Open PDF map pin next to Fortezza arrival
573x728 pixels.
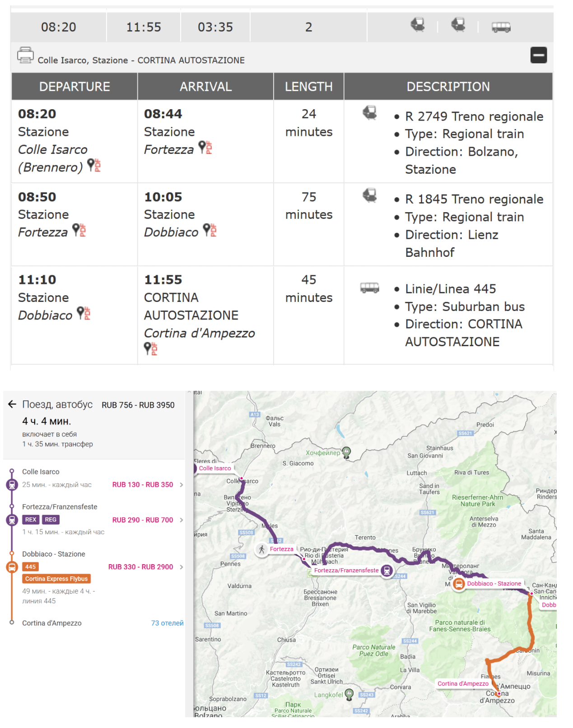(x=205, y=148)
